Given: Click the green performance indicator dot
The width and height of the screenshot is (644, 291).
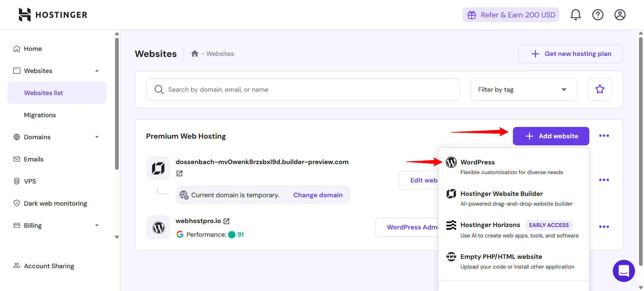Looking at the screenshot, I should coord(232,235).
